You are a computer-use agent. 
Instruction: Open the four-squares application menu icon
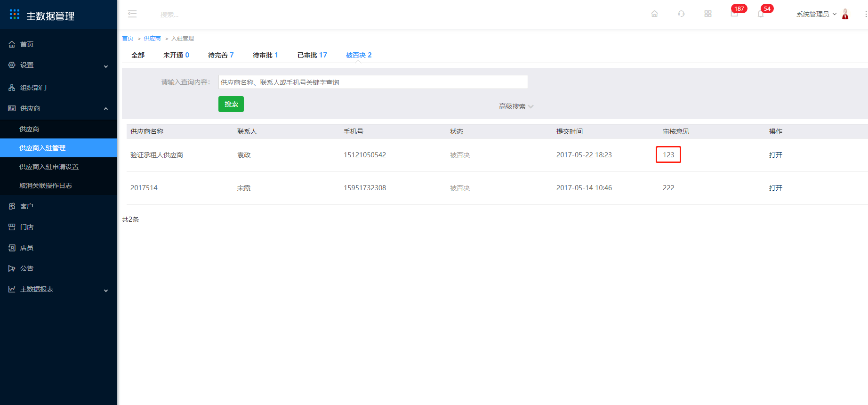[708, 14]
